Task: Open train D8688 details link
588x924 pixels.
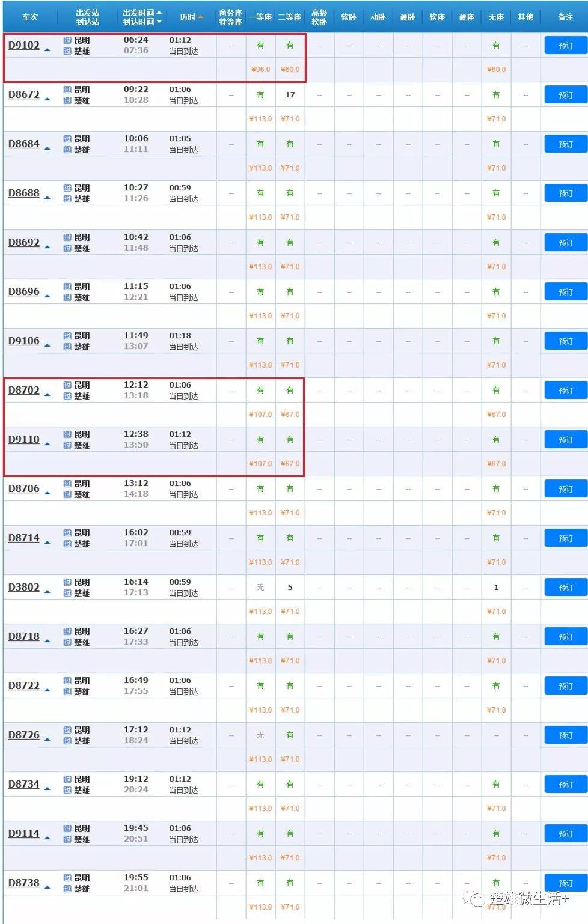Action: coord(24,193)
